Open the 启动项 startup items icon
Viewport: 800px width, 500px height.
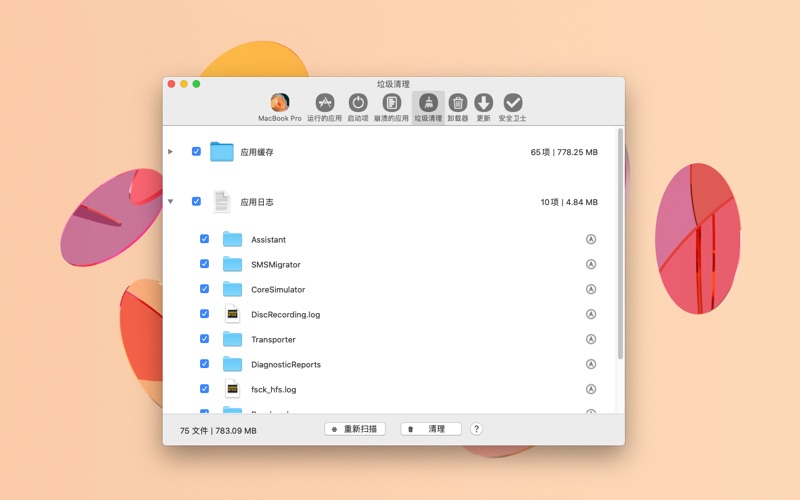[358, 103]
